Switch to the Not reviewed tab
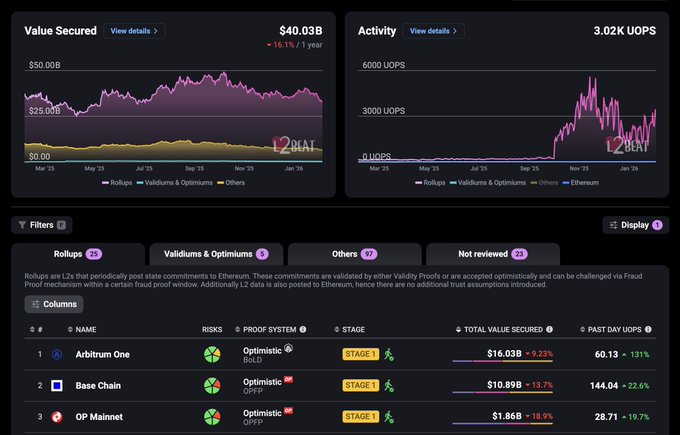 (x=492, y=254)
